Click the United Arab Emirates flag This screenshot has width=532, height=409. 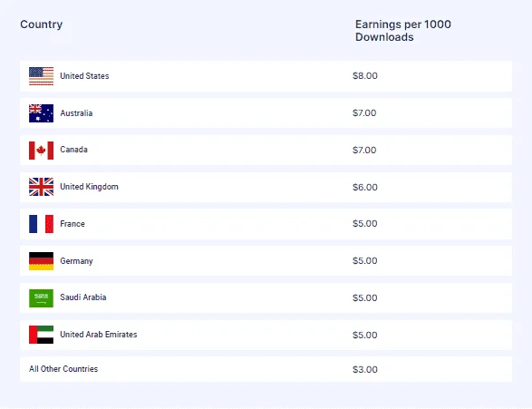pyautogui.click(x=41, y=335)
